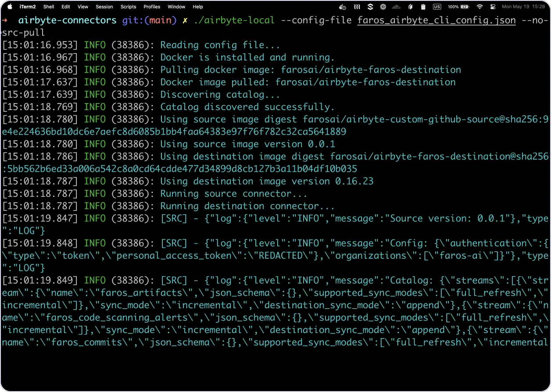Open the Wi-Fi status menu

pyautogui.click(x=480, y=7)
